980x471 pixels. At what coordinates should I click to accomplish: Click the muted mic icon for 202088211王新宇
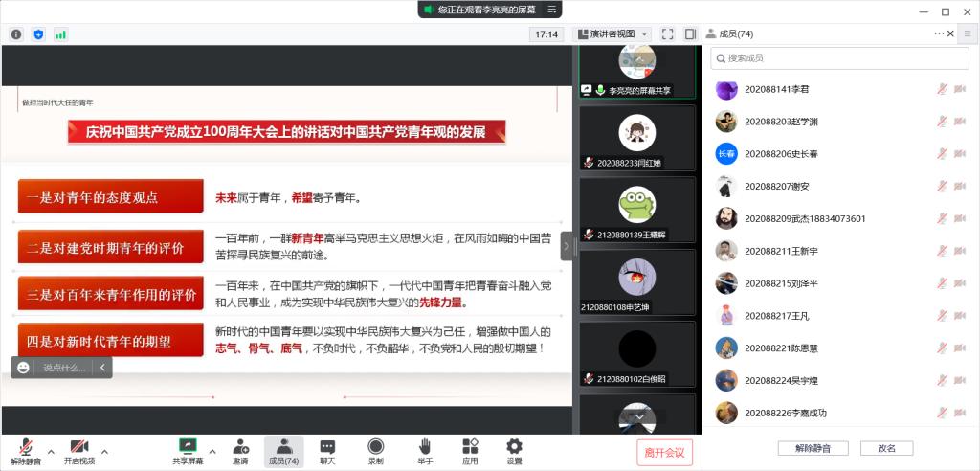coord(942,251)
